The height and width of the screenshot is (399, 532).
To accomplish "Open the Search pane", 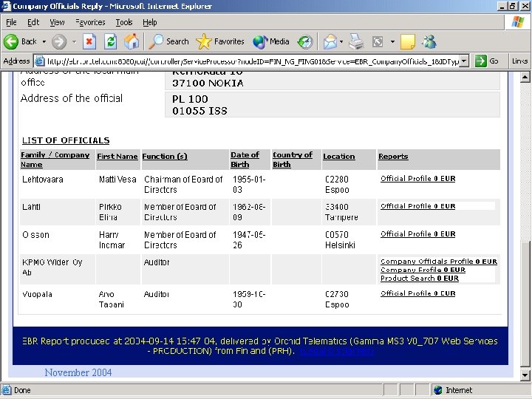I will (x=168, y=41).
